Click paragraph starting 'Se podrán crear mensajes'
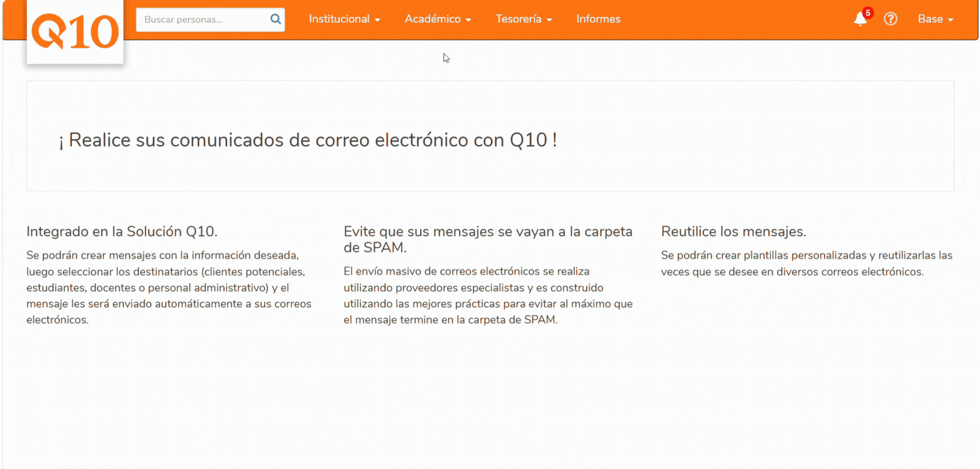The height and width of the screenshot is (469, 980). click(x=169, y=287)
